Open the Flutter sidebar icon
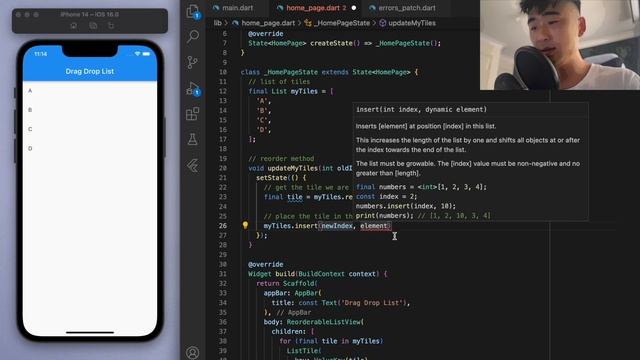The height and width of the screenshot is (360, 640). 193,165
